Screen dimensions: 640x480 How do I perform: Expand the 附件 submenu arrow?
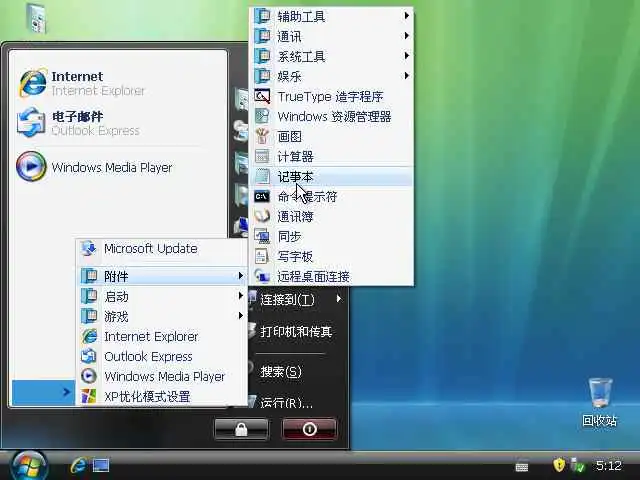[241, 276]
